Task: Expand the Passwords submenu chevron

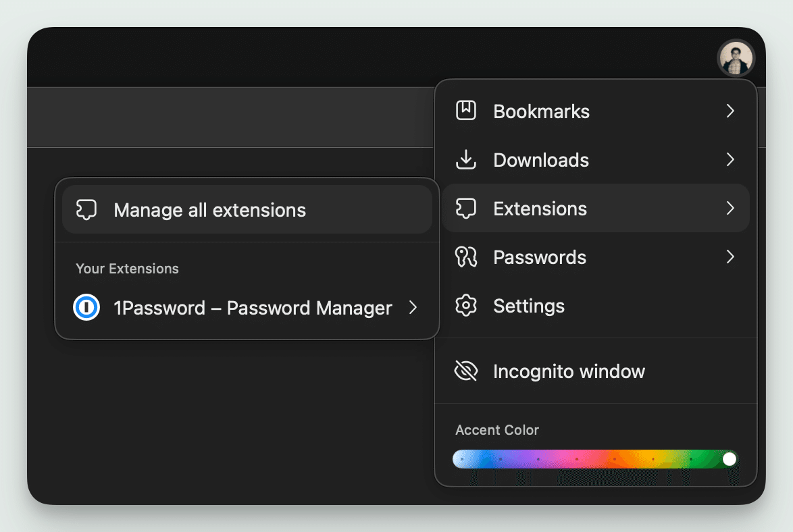Action: pos(730,257)
